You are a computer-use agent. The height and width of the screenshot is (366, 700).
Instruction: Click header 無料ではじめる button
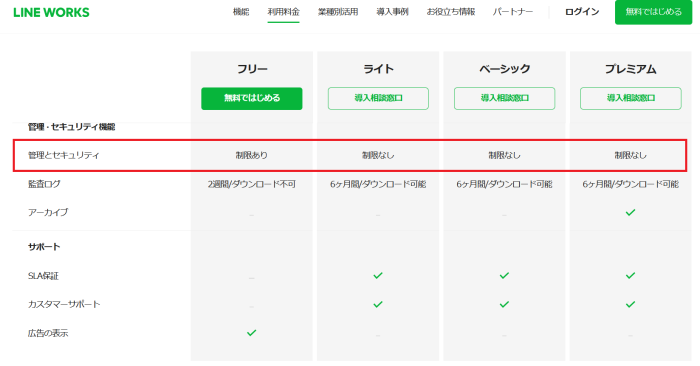654,12
